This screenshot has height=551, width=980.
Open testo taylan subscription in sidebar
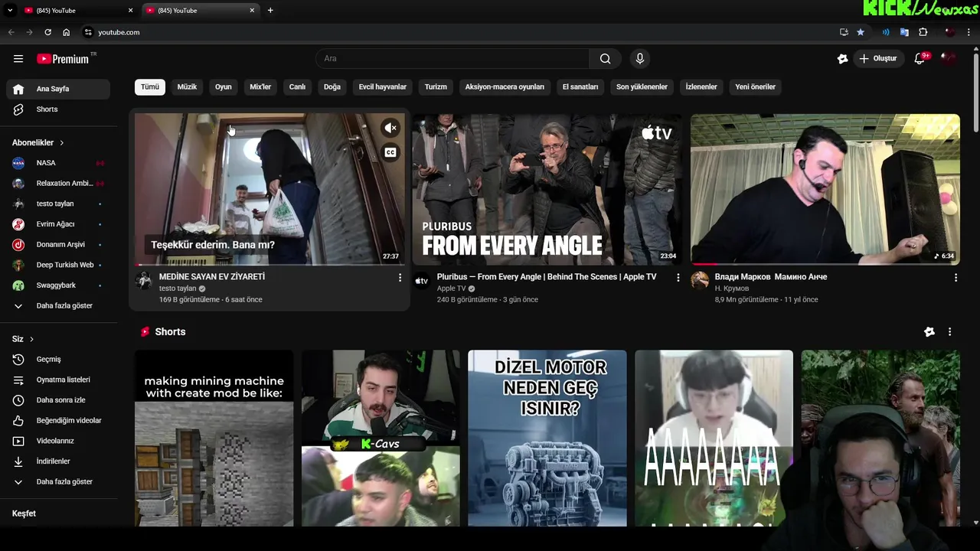[x=58, y=204]
